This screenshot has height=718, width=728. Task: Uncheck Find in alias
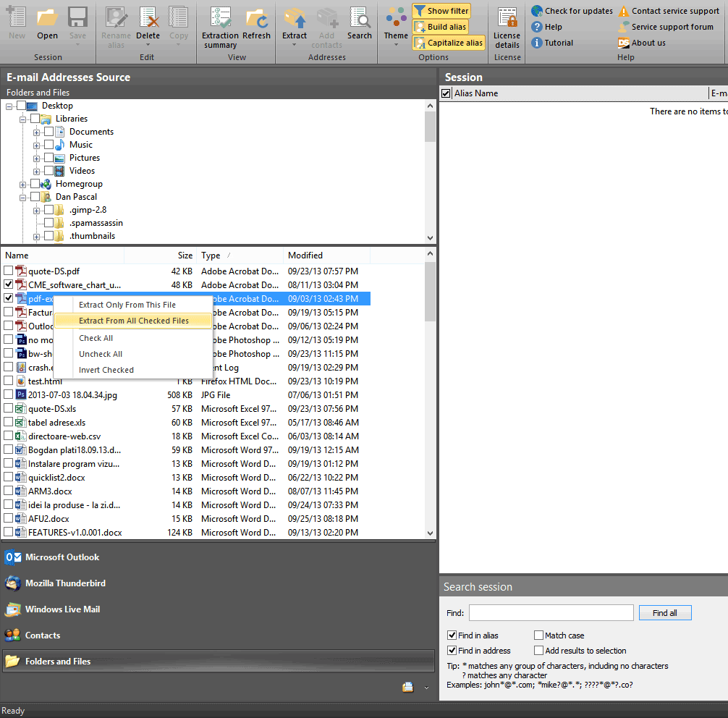pyautogui.click(x=452, y=635)
